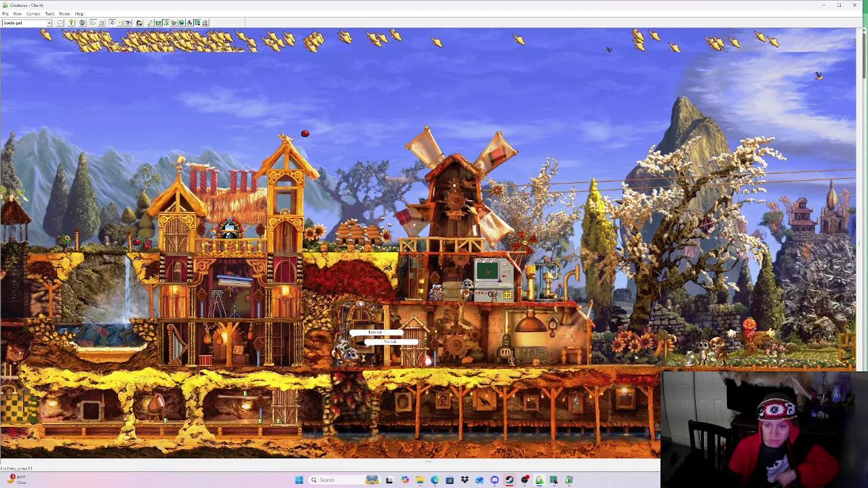Open Microsoft Edge from the taskbar
This screenshot has width=868, height=488.
pos(435,480)
